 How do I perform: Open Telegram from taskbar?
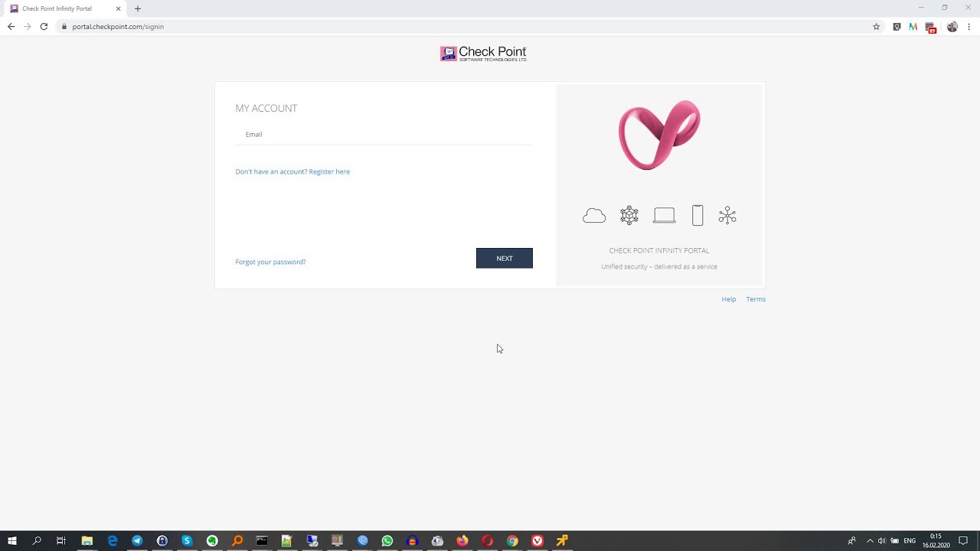click(x=137, y=541)
